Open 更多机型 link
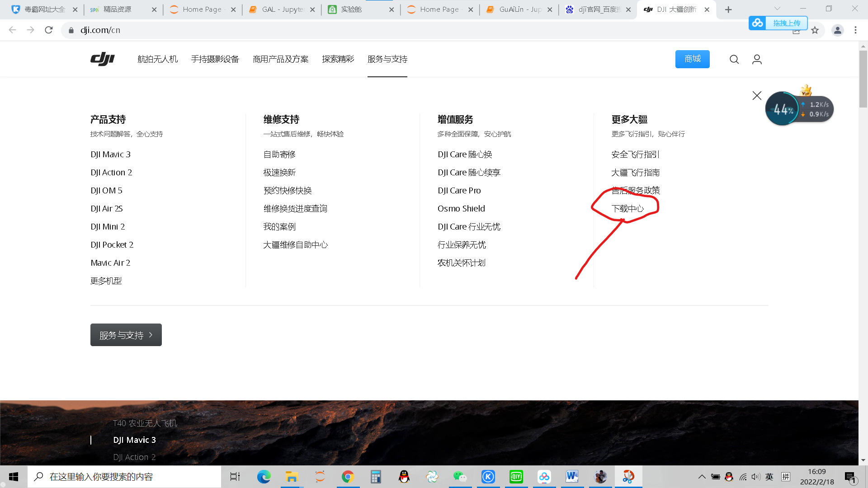This screenshot has width=868, height=488. (x=106, y=281)
